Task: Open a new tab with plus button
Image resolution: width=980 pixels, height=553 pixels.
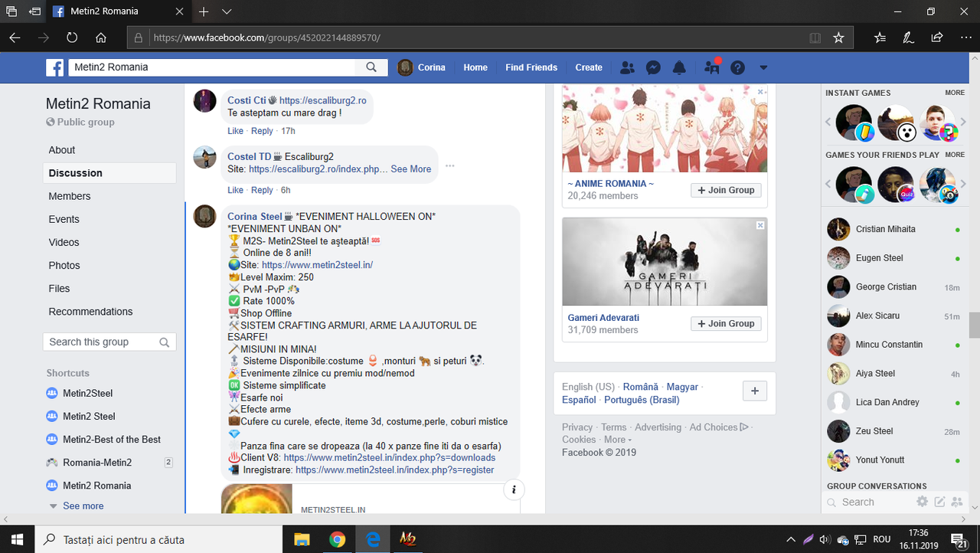Action: [x=204, y=11]
